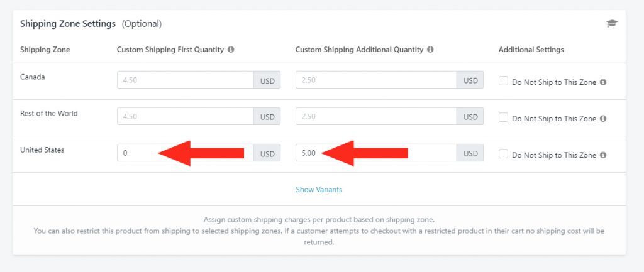This screenshot has width=644, height=272.
Task: Click info icon beside Custom Shipping First Quantity
Action: (231, 49)
